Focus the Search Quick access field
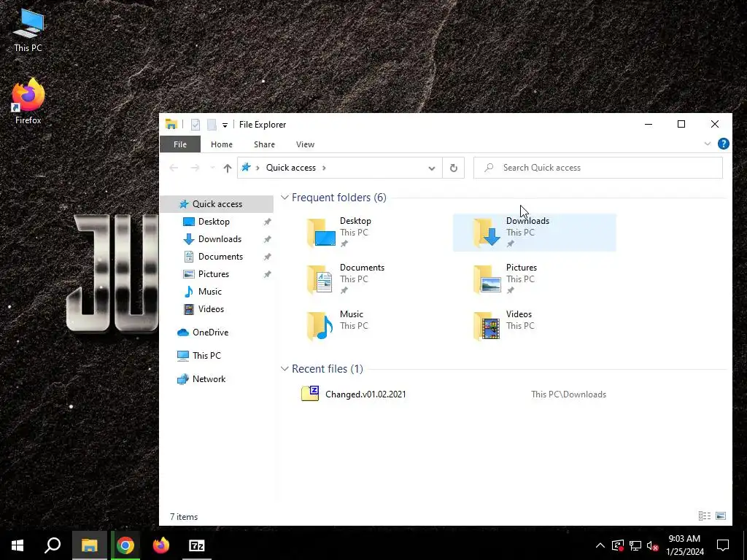 pyautogui.click(x=598, y=168)
